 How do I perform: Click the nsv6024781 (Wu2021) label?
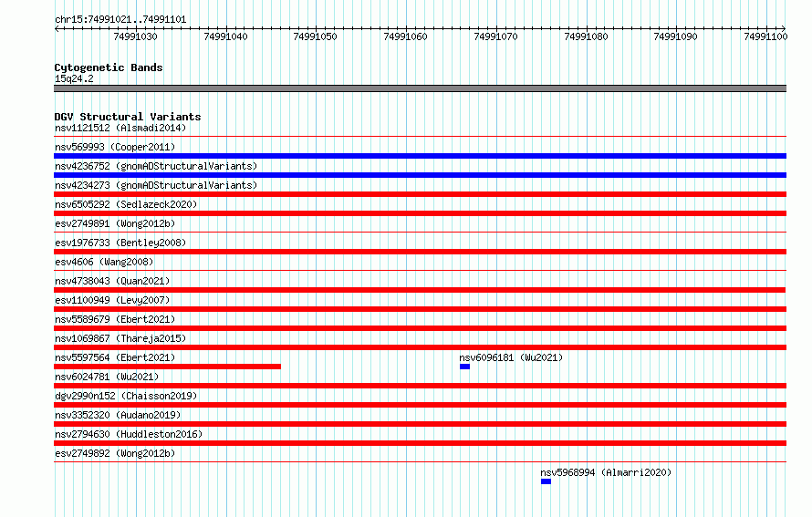tap(107, 377)
